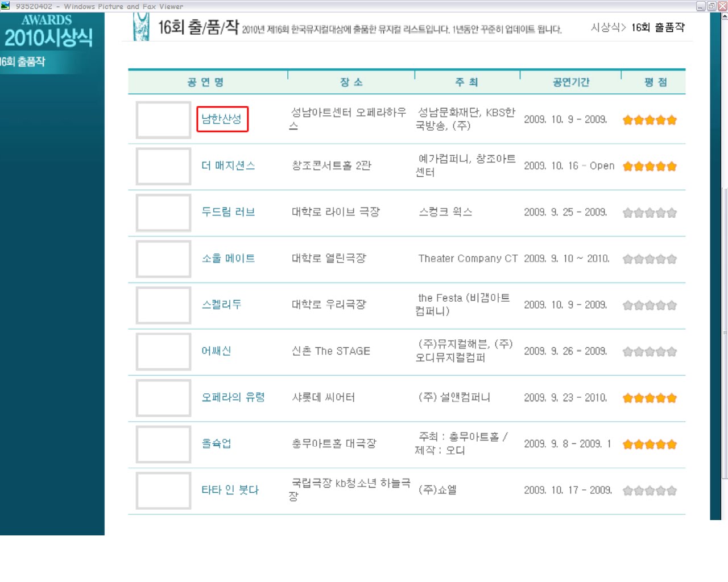Click the star rating for 어쌔신
The width and height of the screenshot is (728, 582).
[650, 352]
